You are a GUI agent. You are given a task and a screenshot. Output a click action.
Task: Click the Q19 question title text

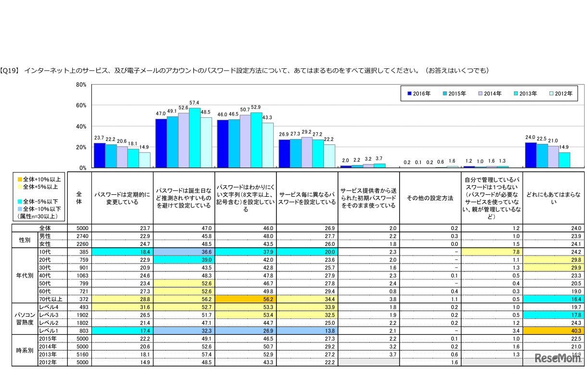[x=192, y=69]
